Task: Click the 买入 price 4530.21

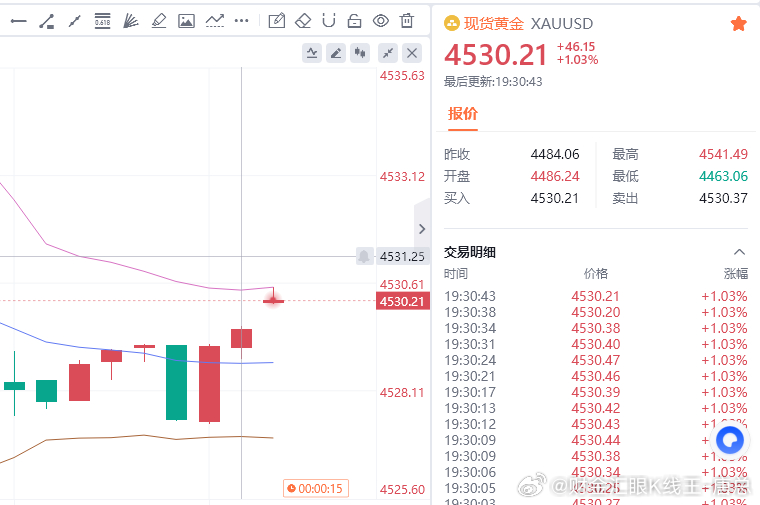Action: pyautogui.click(x=555, y=198)
